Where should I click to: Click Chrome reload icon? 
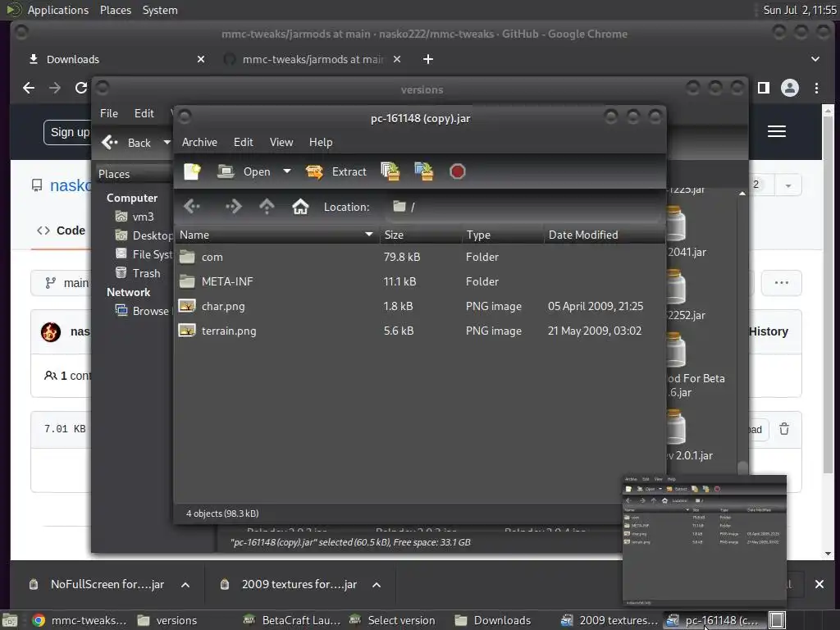(81, 88)
